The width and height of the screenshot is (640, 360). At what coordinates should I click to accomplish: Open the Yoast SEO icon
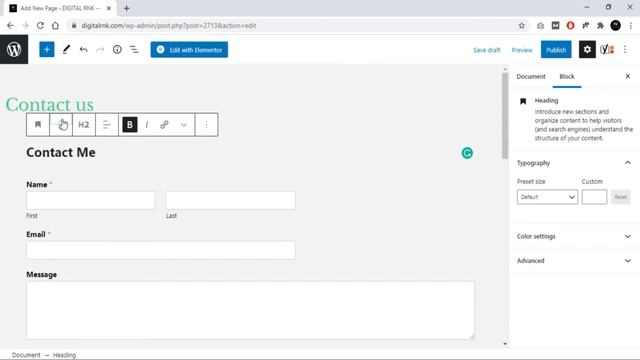[x=607, y=49]
